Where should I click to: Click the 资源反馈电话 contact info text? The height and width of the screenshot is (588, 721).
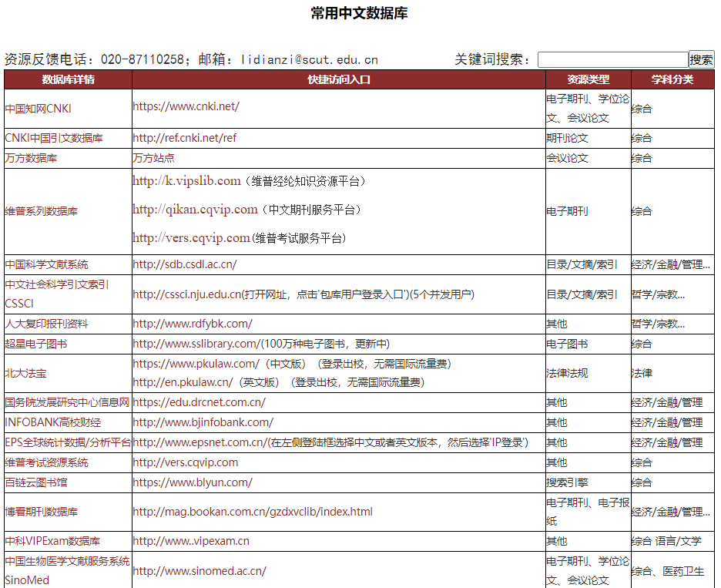click(191, 60)
